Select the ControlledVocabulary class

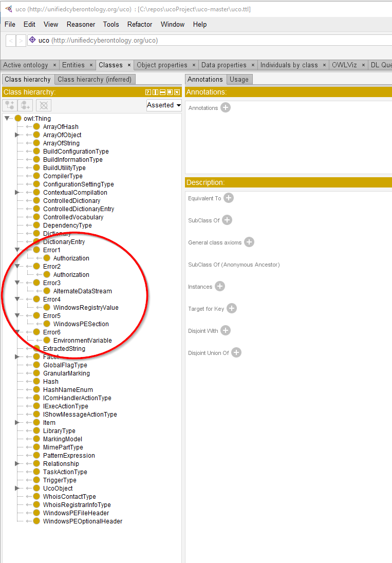pos(73,217)
